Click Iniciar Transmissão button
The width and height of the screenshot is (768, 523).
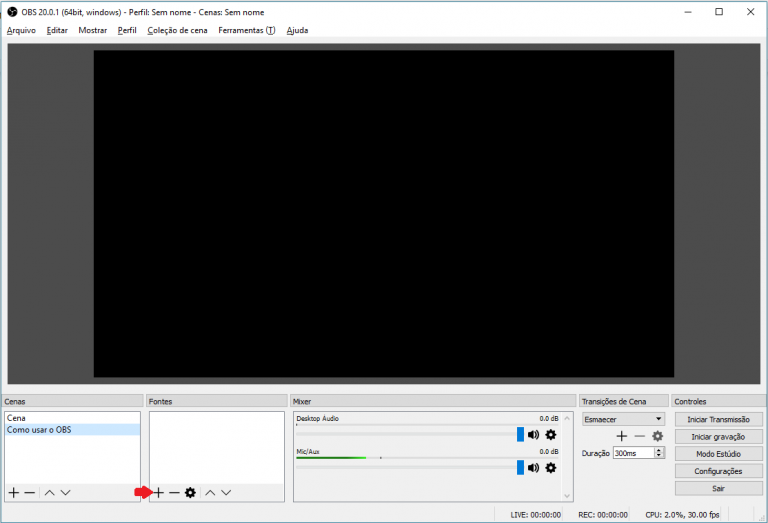[718, 419]
